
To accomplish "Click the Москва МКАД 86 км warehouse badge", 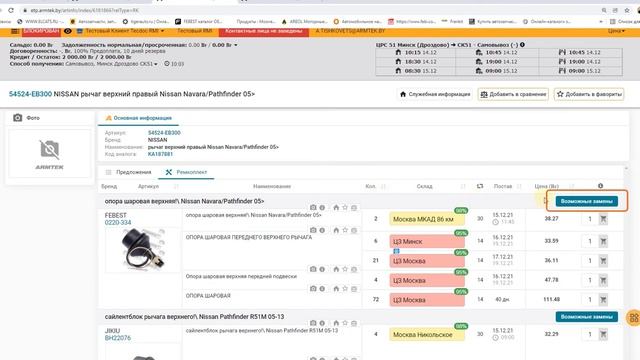I will (x=427, y=220).
